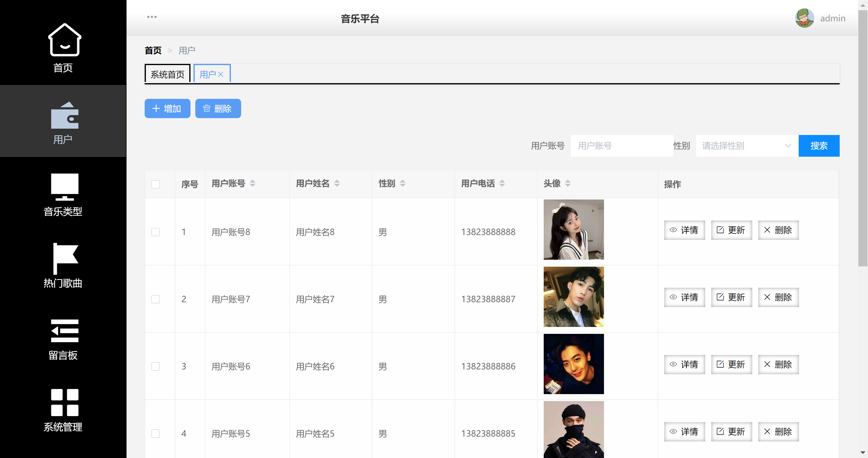The height and width of the screenshot is (458, 868).
Task: Sort by 用户电话 column sort arrows
Action: tap(502, 184)
